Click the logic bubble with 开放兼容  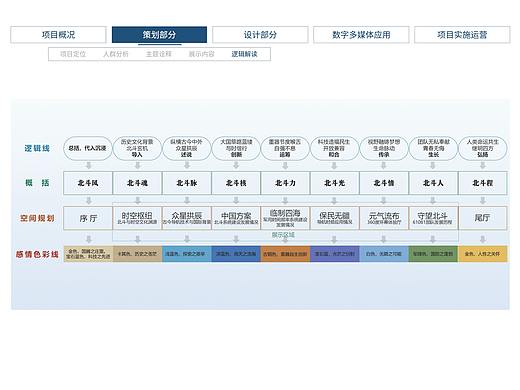(x=334, y=148)
